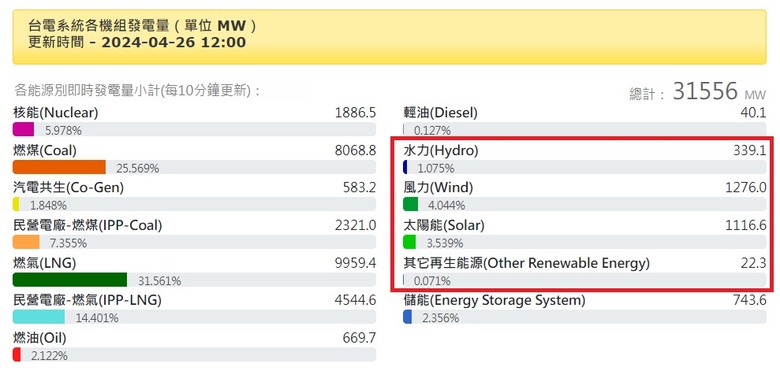The image size is (780, 371).
Task: Click the 輕油(Diesel) label
Action: (x=440, y=113)
